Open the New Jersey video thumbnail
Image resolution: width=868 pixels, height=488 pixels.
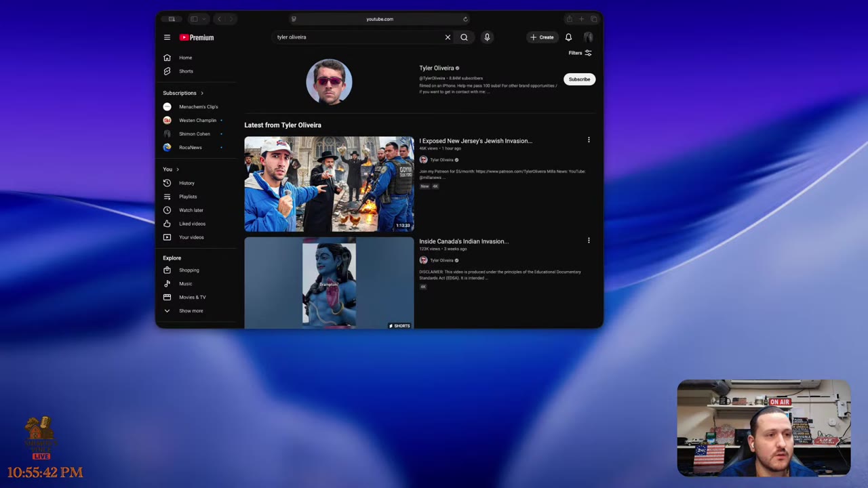329,184
